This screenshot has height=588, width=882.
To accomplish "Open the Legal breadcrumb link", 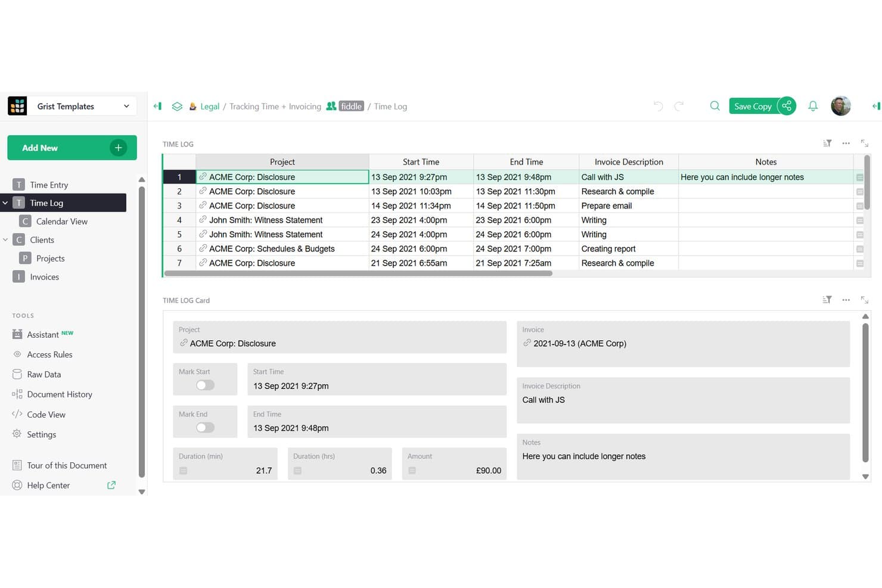I will pos(210,107).
